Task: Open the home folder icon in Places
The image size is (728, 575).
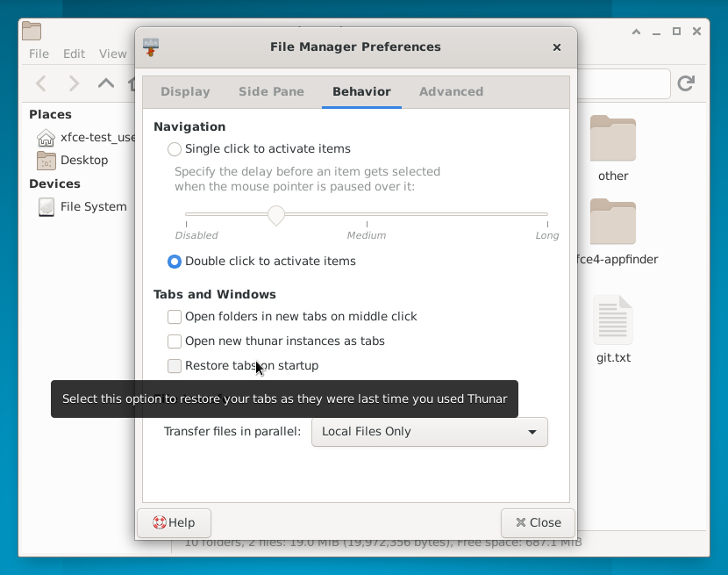Action: [46, 138]
